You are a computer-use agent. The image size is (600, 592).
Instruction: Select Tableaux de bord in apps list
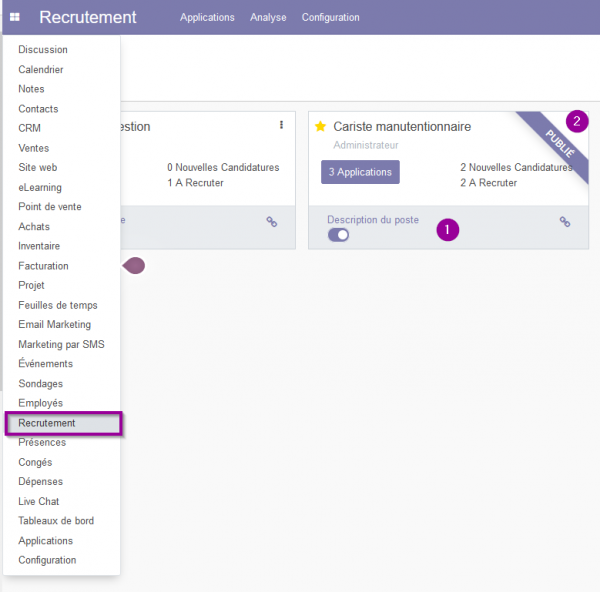coord(56,521)
